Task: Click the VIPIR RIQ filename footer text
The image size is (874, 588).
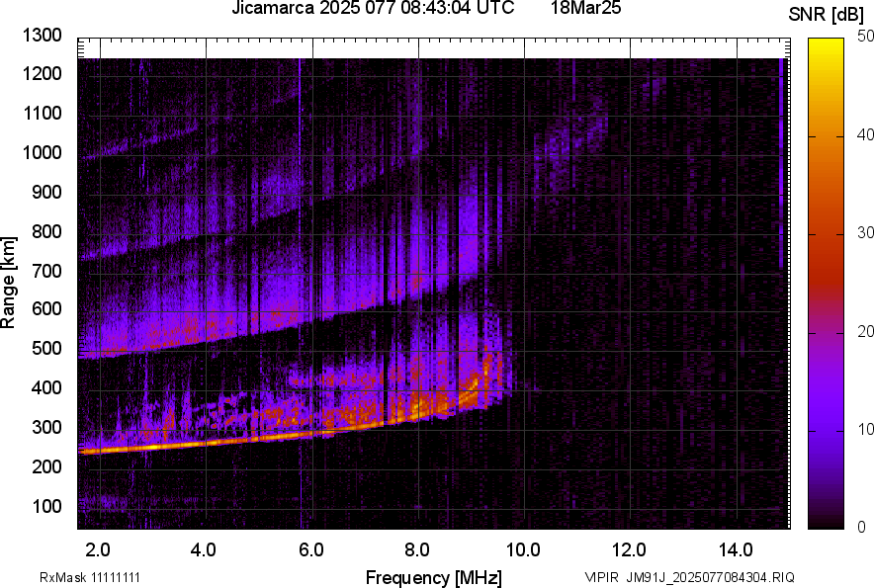Action: [x=689, y=577]
